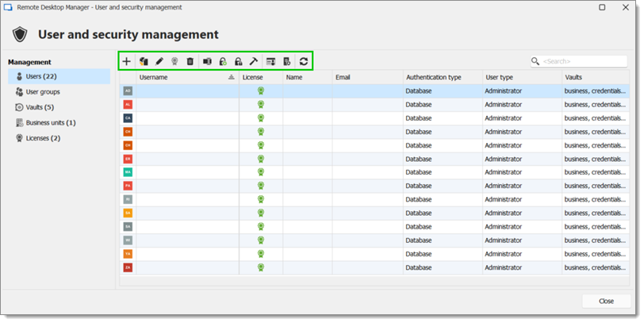The height and width of the screenshot is (323, 644).
Task: Click Administrator in the MA row
Action: tap(503, 172)
